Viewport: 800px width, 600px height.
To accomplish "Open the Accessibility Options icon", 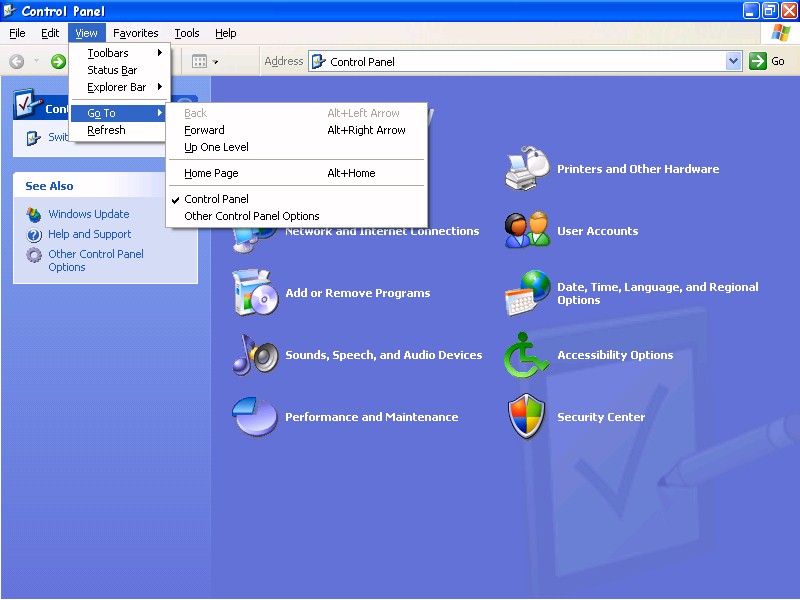I will coord(527,355).
